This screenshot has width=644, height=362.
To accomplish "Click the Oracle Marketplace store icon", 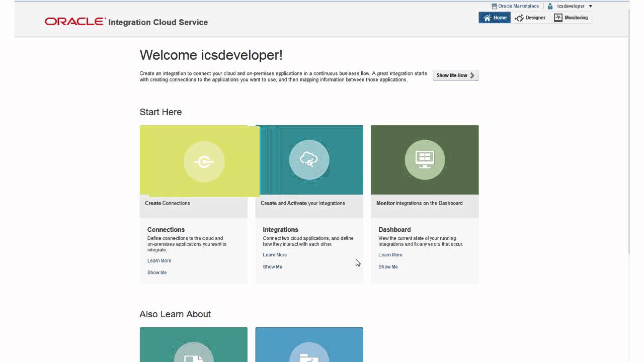I will tap(494, 6).
